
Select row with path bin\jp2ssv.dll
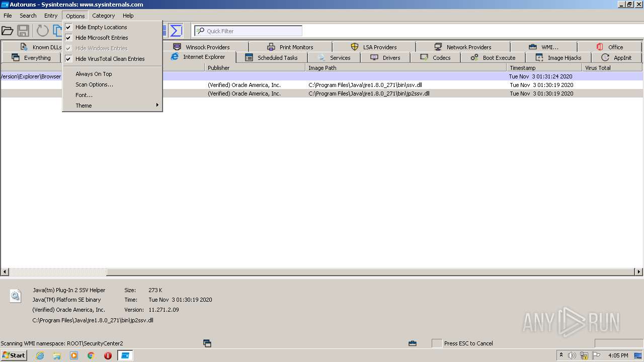point(322,94)
